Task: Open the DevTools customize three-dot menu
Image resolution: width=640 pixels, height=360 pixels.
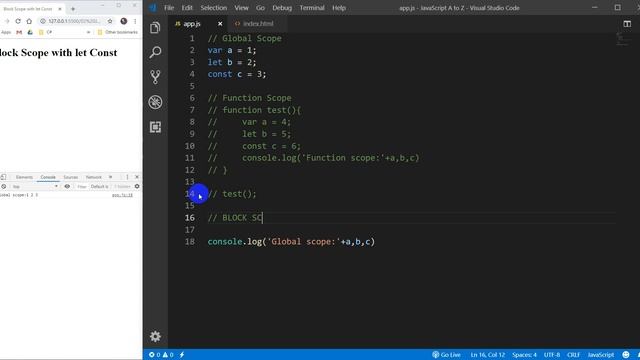Action: click(127, 177)
